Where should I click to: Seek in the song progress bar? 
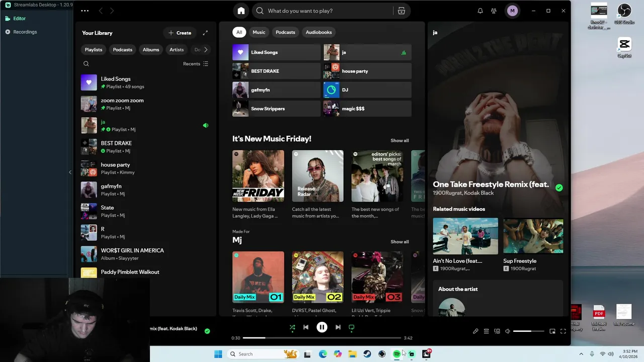pyautogui.click(x=322, y=338)
